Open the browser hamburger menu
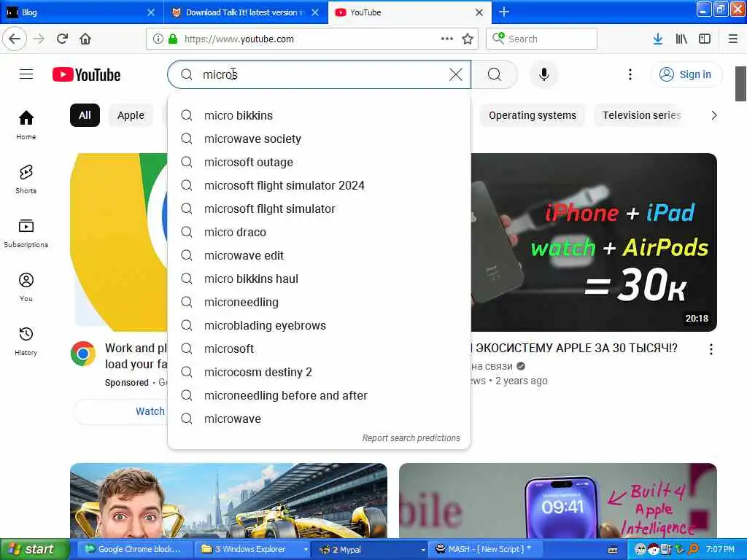 pos(733,39)
